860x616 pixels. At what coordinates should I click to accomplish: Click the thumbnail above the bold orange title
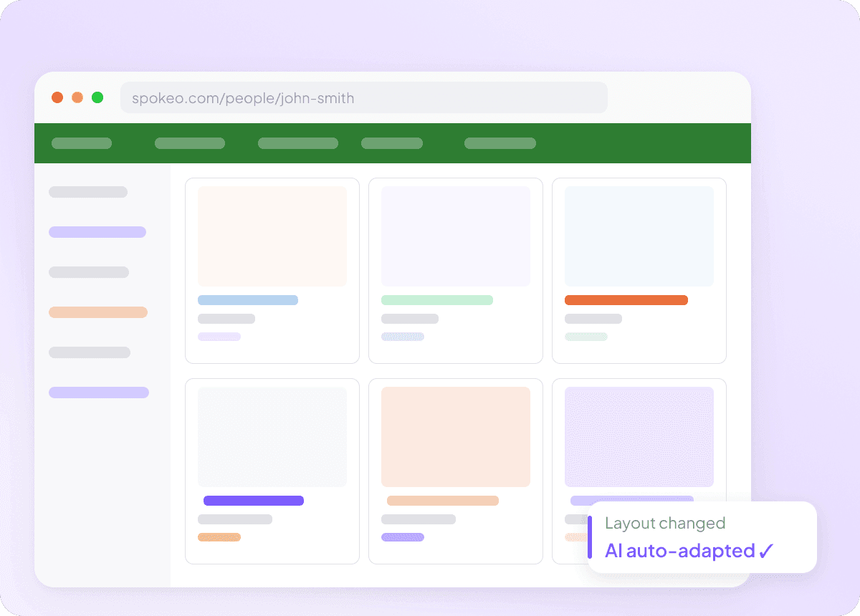639,236
